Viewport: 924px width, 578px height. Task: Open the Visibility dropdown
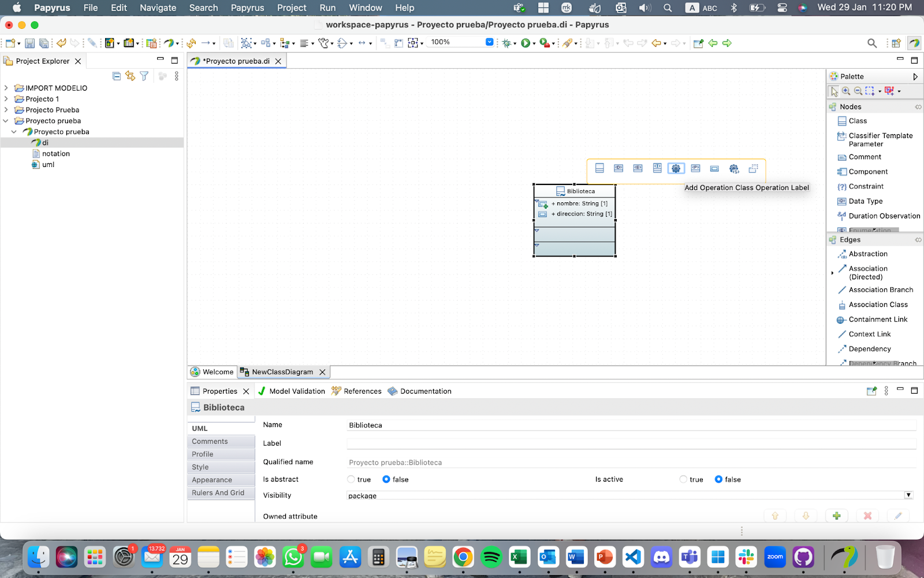[908, 495]
